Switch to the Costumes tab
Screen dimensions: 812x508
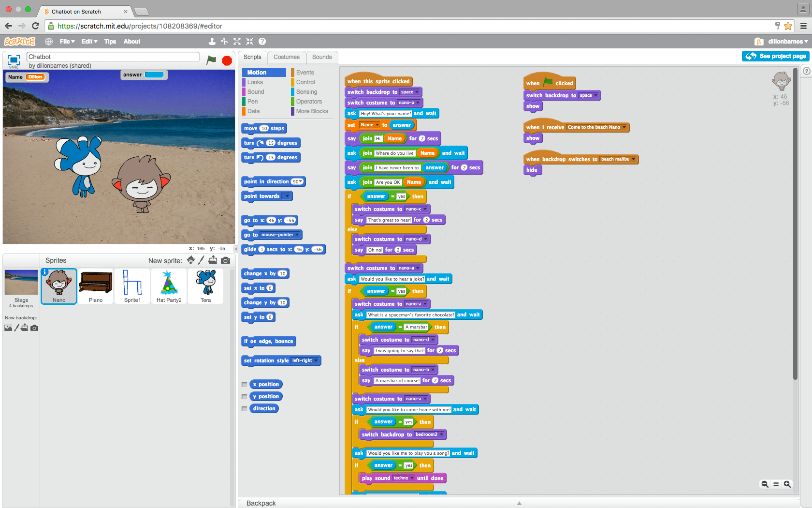point(287,57)
